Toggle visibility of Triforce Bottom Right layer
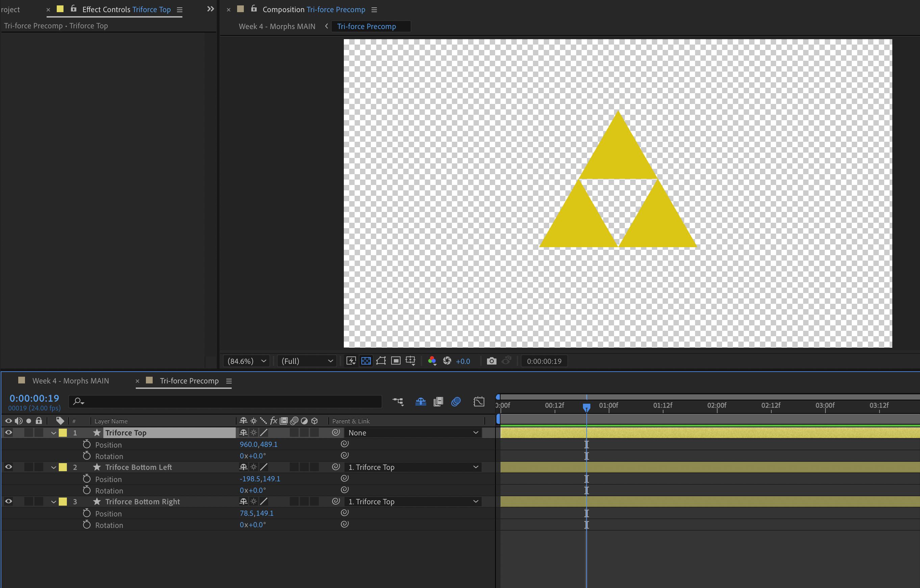 [9, 502]
